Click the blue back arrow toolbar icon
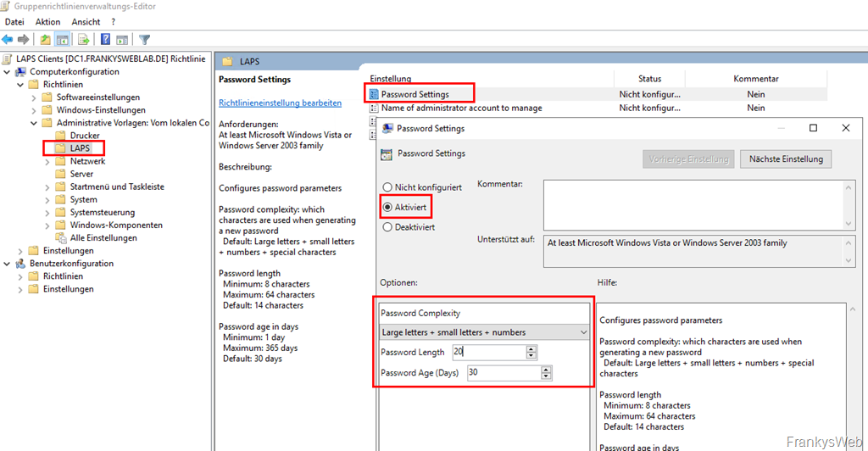This screenshot has width=868, height=451. click(8, 39)
